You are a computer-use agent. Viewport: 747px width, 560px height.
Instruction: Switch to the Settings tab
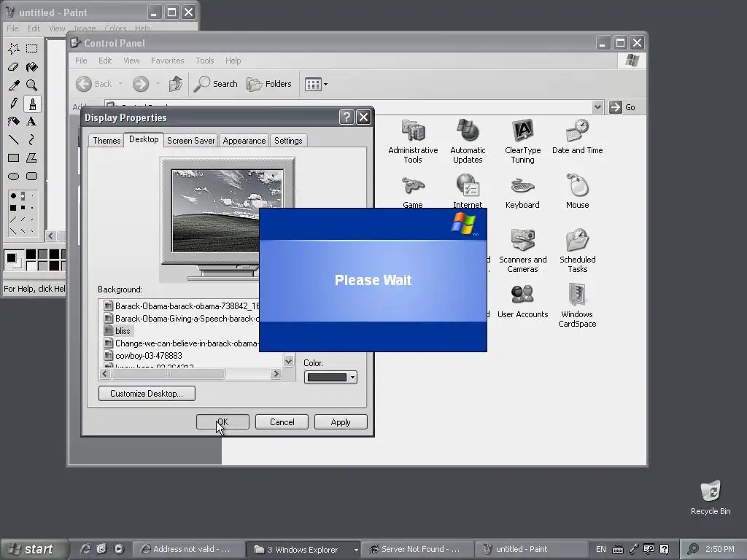tap(288, 141)
